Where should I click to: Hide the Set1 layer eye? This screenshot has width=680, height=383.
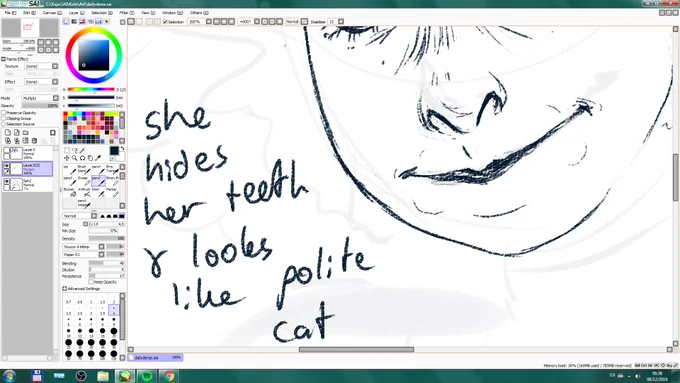(7, 182)
